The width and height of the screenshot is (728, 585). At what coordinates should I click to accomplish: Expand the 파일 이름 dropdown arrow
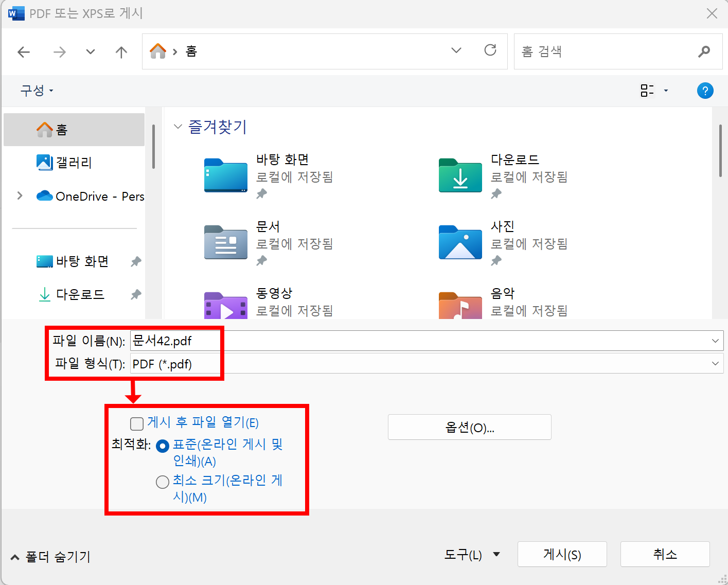(715, 341)
